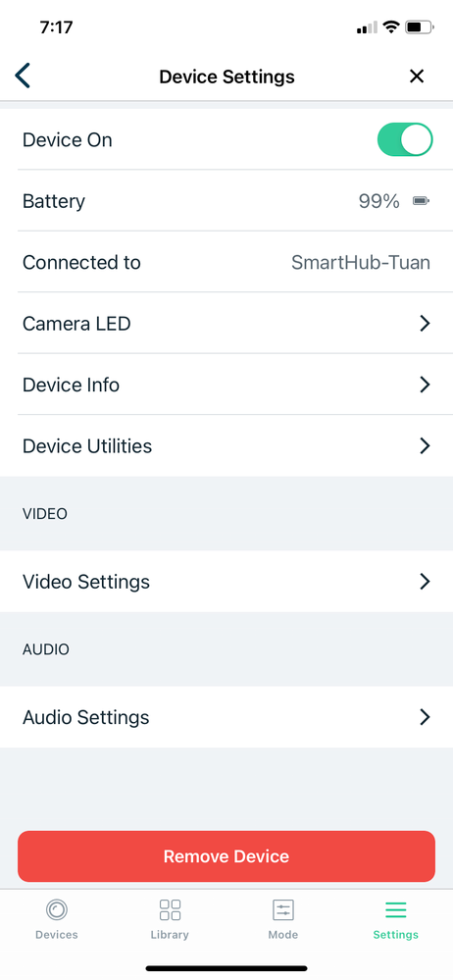Tap the red Remove Device button
The image size is (453, 980).
(226, 856)
